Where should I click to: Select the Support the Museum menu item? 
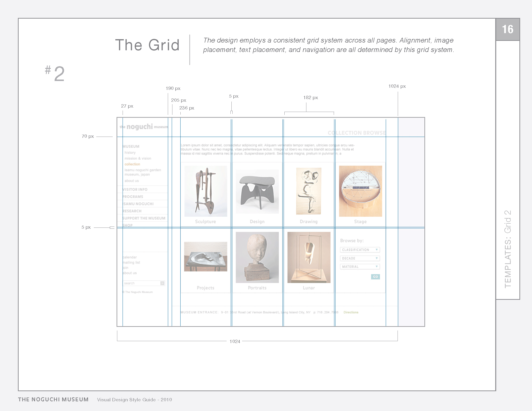[x=144, y=218]
